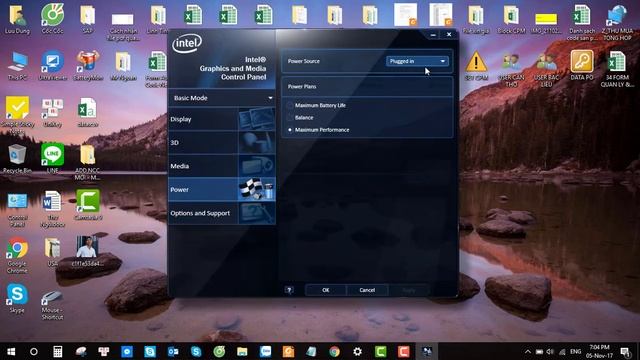This screenshot has width=640, height=360.
Task: Open Cốc Cốc from the taskbar
Action: coord(219,351)
